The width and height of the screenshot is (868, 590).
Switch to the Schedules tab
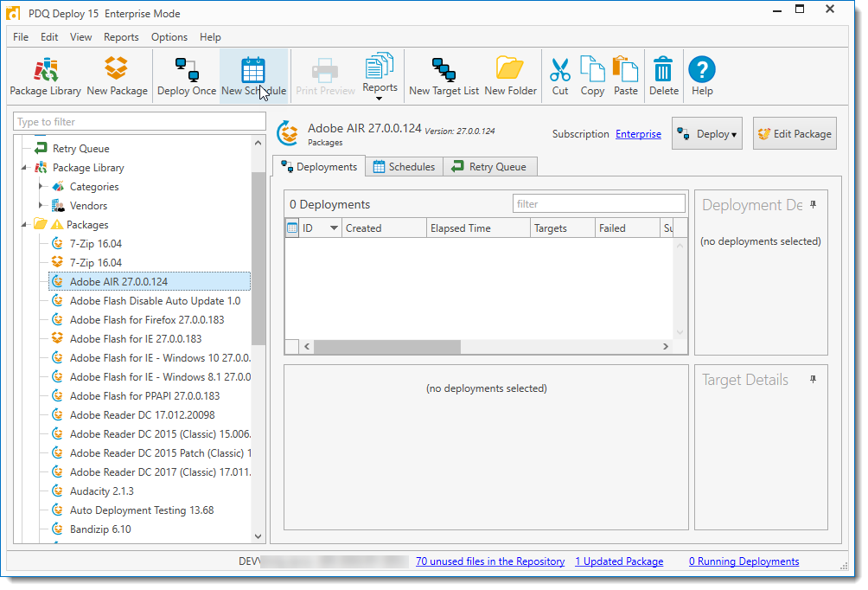[x=404, y=167]
